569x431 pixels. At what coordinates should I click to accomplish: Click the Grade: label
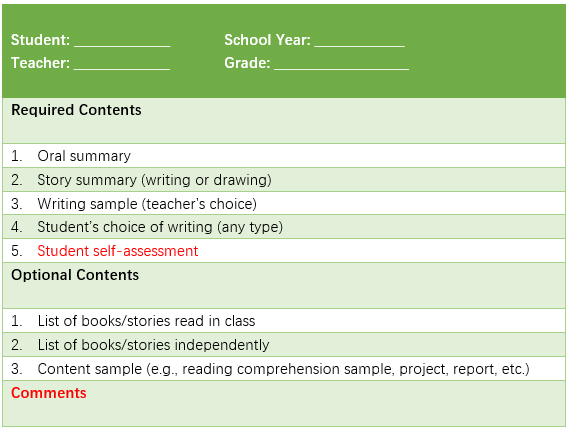(x=247, y=63)
